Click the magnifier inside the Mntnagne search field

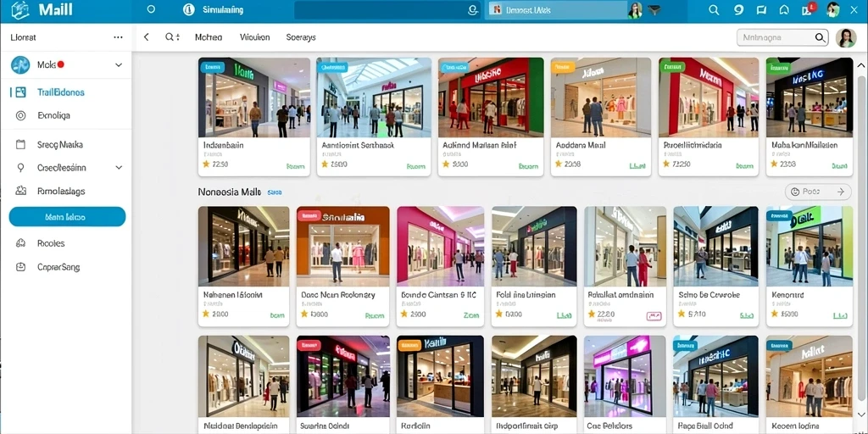820,37
